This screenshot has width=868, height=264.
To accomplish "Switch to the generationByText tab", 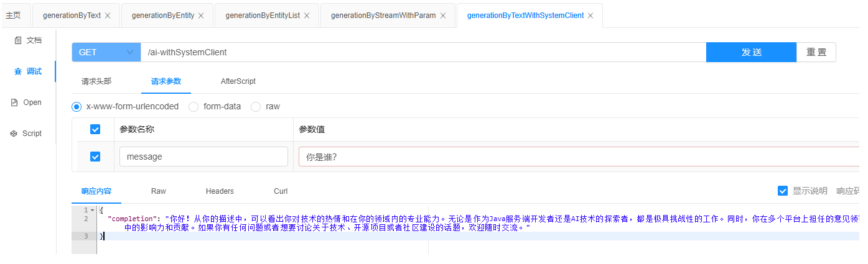I will [x=72, y=16].
